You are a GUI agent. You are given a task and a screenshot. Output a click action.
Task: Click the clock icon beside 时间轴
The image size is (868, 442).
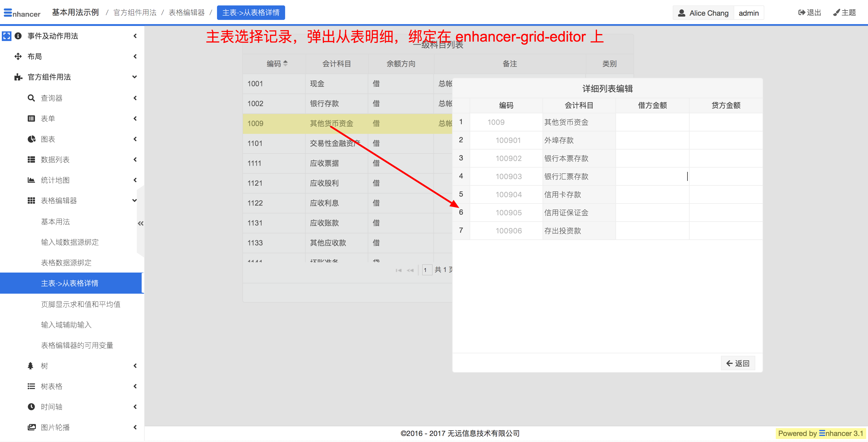click(x=31, y=407)
